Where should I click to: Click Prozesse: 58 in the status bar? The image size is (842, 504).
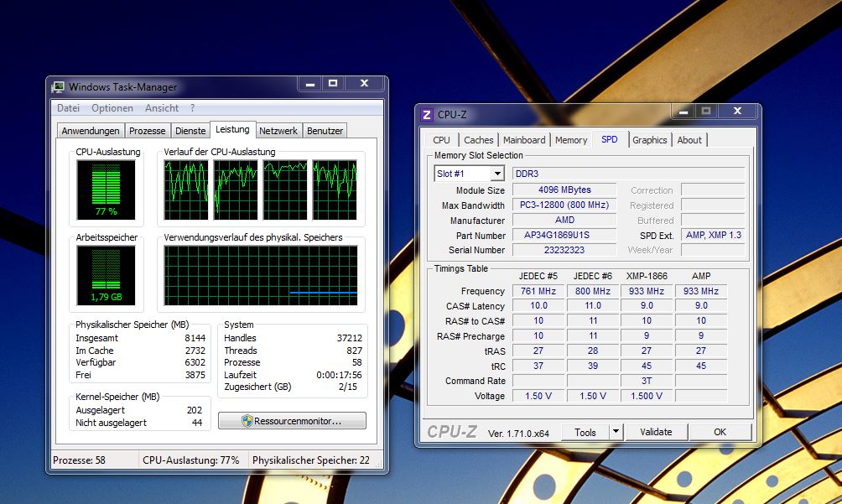(x=80, y=460)
